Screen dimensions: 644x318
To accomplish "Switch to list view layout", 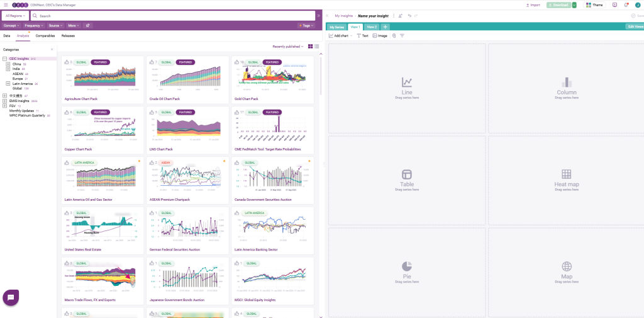I will point(316,47).
